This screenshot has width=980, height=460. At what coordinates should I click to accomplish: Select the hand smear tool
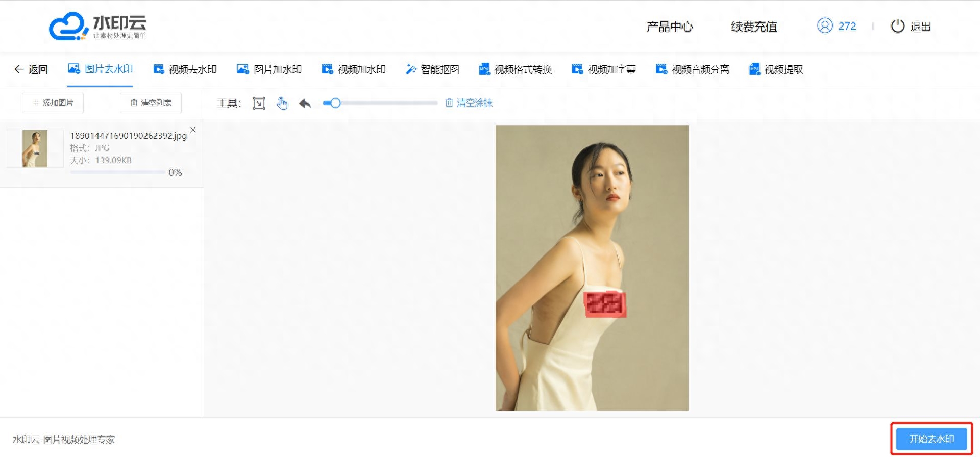282,104
